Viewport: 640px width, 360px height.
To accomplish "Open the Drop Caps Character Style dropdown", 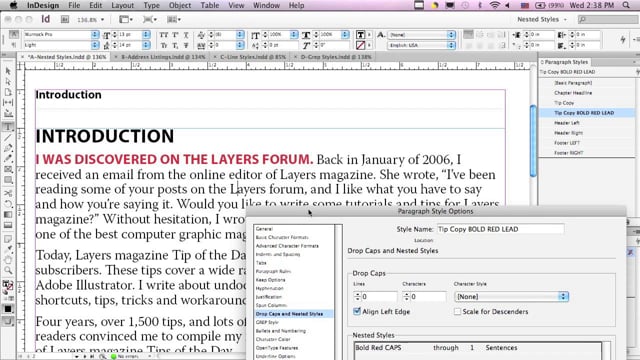I will point(511,297).
